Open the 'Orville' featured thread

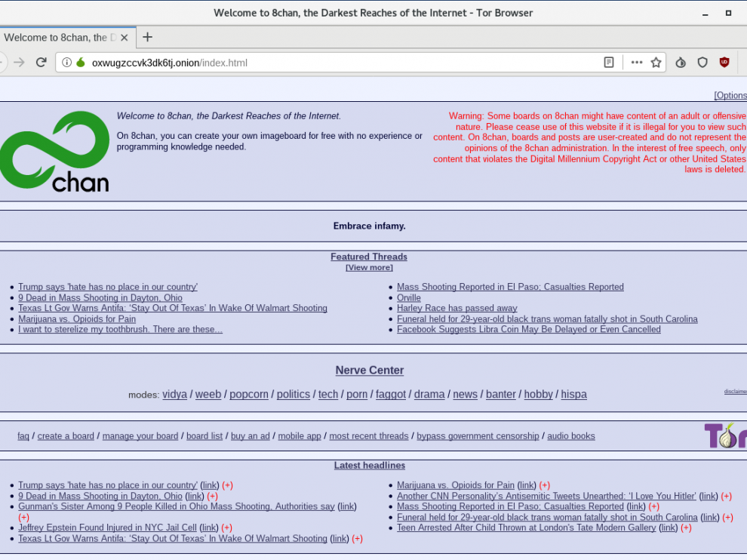[x=409, y=297]
